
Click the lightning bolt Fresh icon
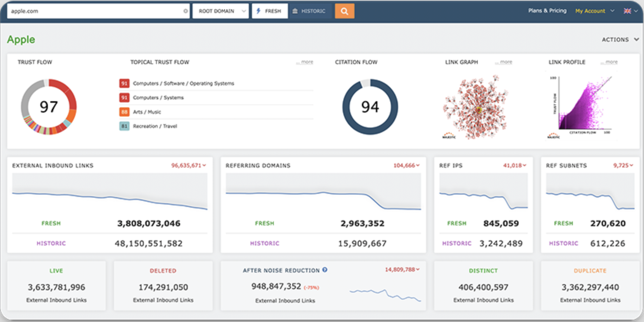click(259, 11)
